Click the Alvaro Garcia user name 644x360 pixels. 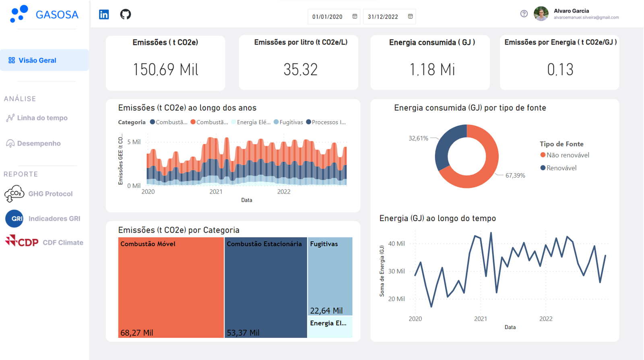pos(571,11)
